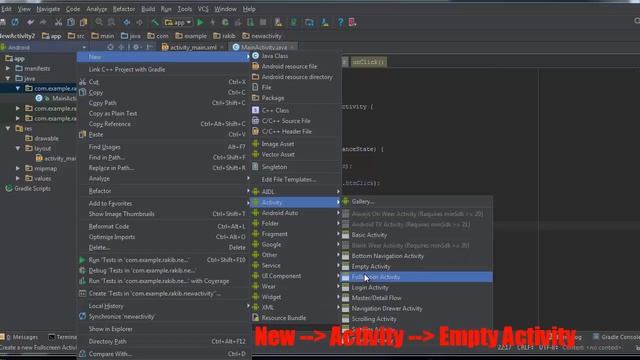
Task: Click the java breadcrumb in navigation bar
Action: [131, 36]
